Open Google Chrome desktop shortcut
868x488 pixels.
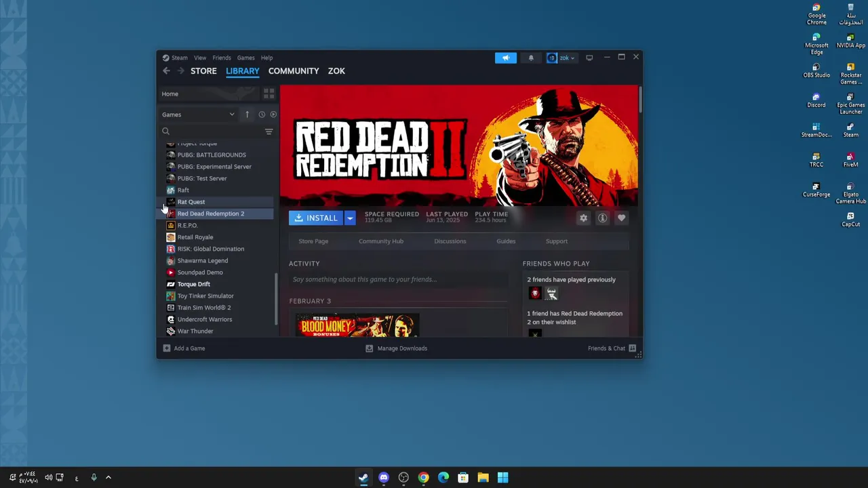click(x=816, y=15)
